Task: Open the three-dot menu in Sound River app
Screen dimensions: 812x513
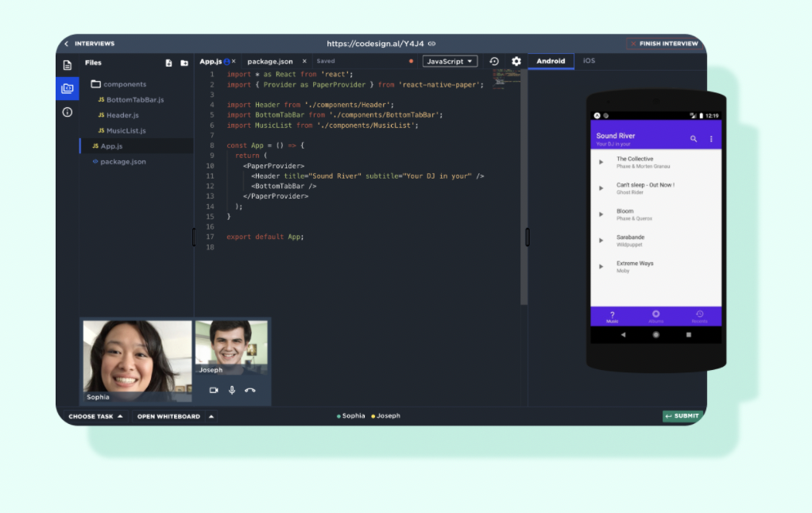Action: point(711,139)
